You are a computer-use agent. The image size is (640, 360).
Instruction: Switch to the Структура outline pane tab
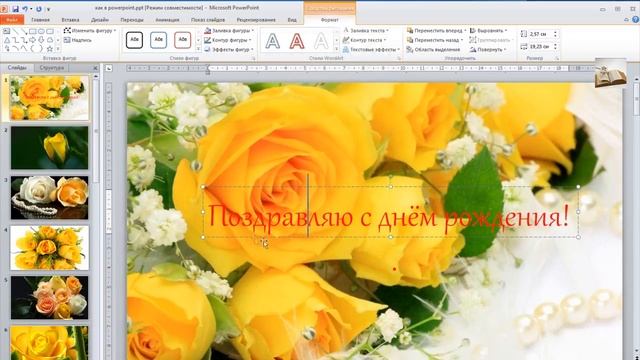(x=52, y=68)
